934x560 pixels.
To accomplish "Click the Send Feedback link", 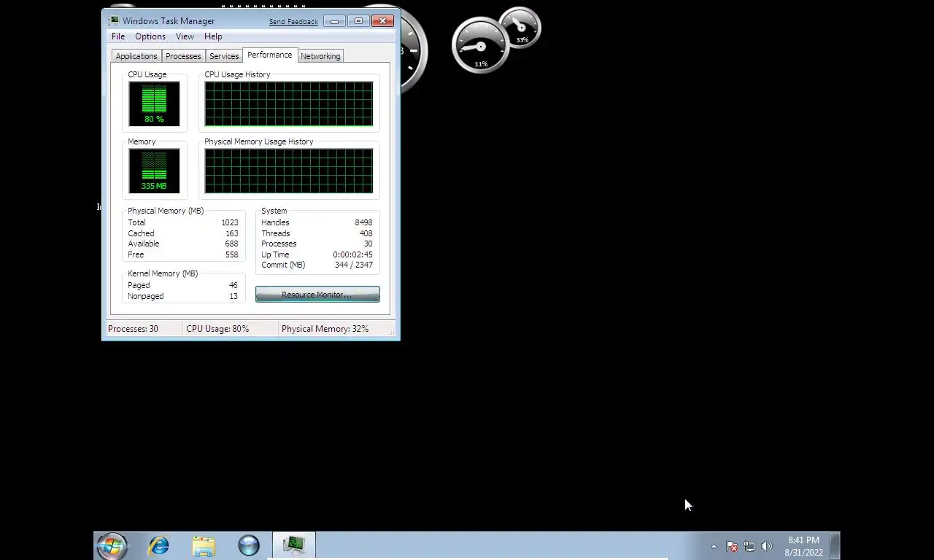I will (x=293, y=22).
